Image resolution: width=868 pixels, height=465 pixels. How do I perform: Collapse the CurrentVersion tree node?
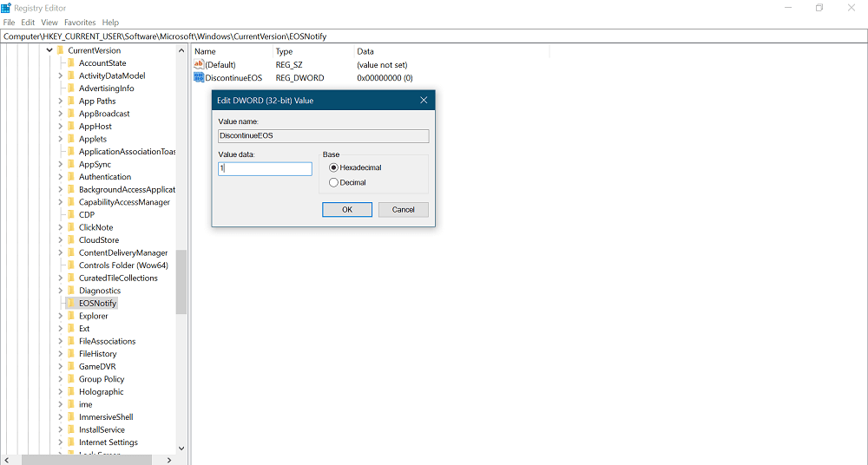pyautogui.click(x=49, y=50)
